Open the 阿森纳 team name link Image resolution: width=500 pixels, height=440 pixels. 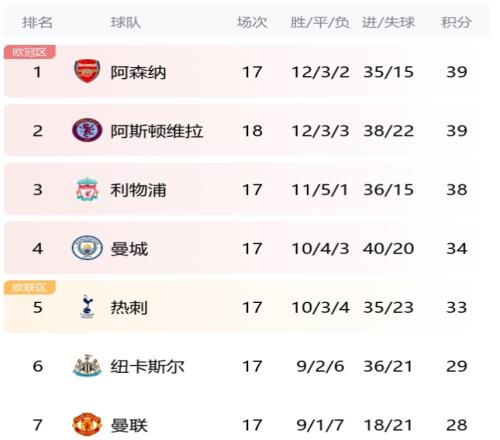pos(138,72)
